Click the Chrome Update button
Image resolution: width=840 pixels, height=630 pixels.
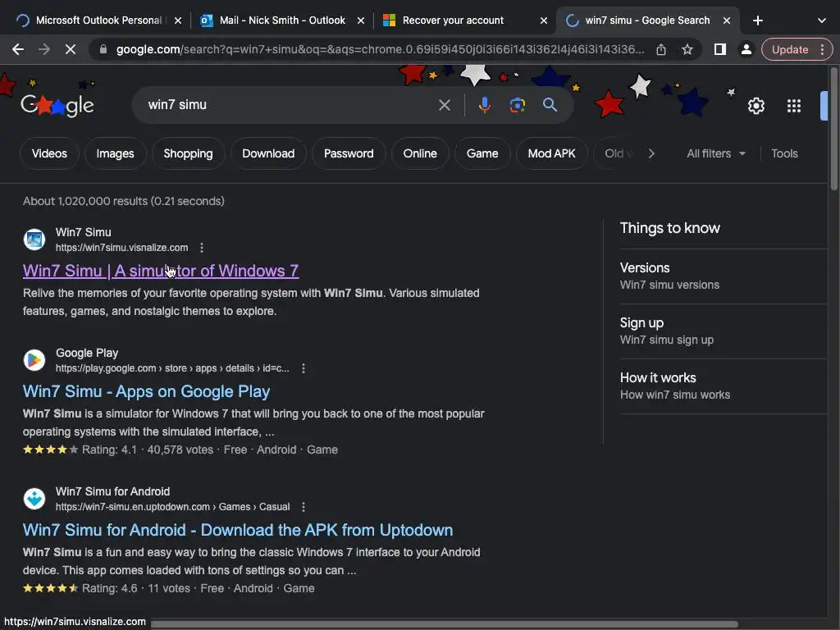coord(790,50)
